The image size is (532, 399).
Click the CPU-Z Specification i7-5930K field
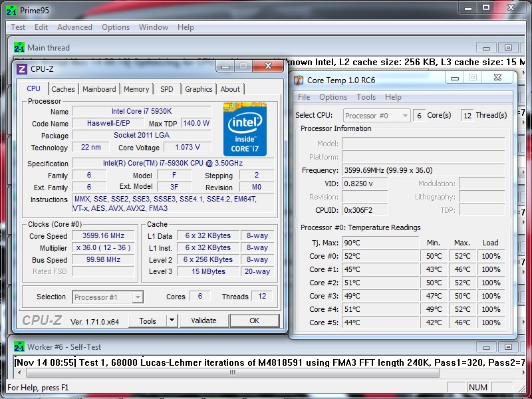[173, 163]
